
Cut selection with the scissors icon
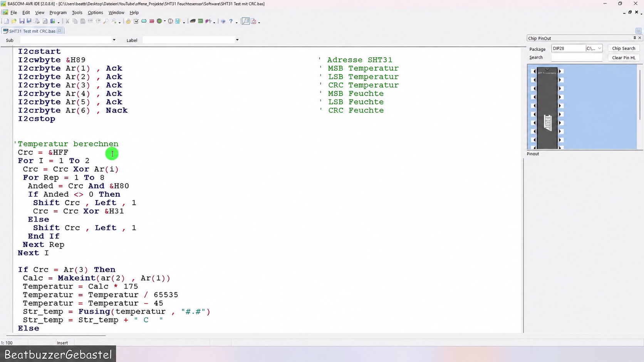pyautogui.click(x=67, y=22)
